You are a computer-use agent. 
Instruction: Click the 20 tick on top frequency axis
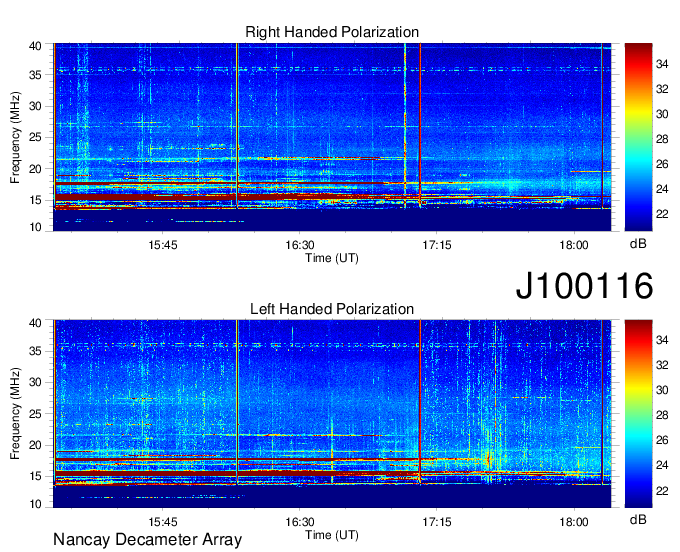pos(36,169)
